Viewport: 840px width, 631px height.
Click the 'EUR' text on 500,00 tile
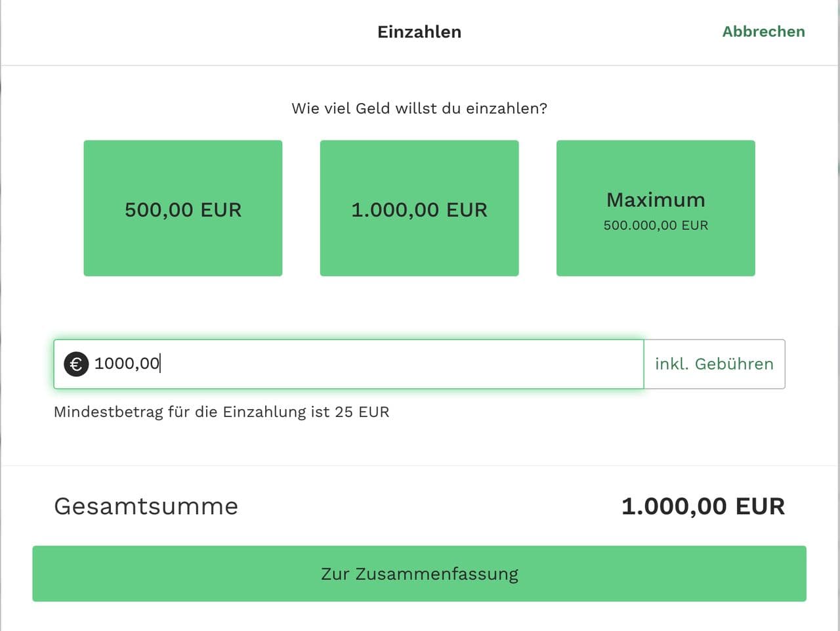click(x=221, y=210)
